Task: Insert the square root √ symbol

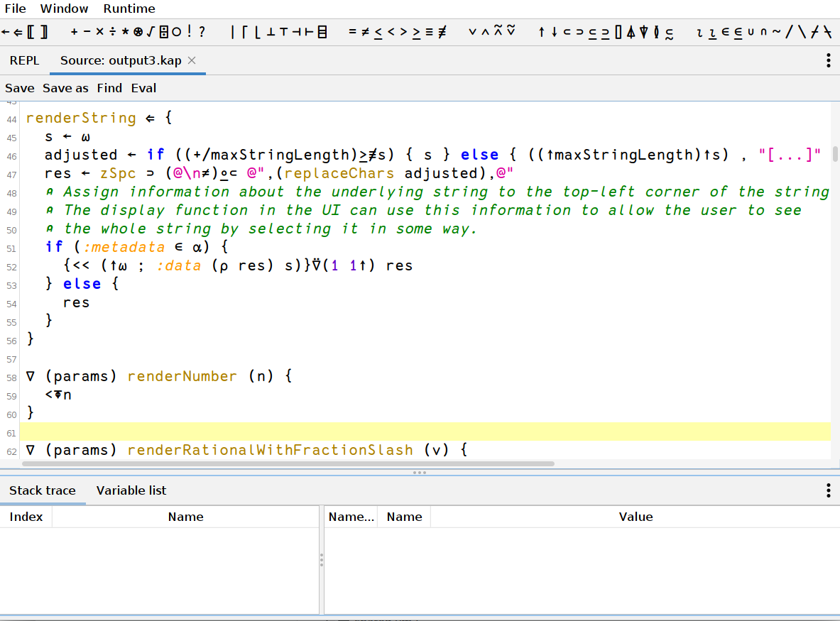Action: pos(149,31)
